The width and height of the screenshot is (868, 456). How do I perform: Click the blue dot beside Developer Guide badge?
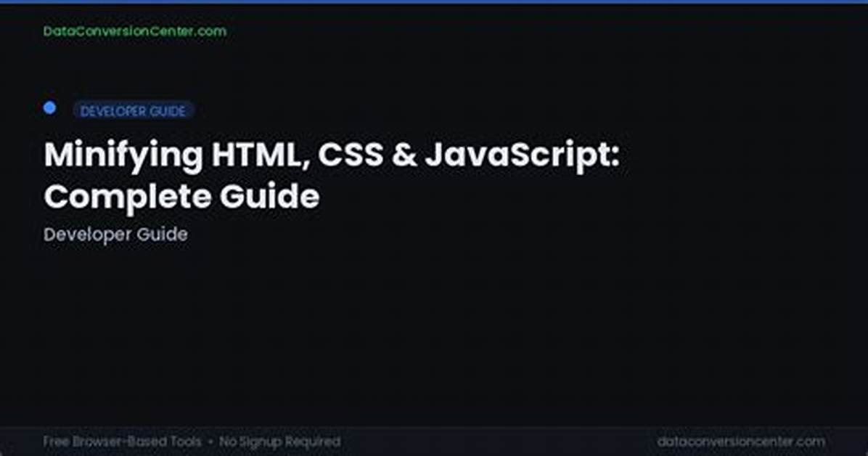click(50, 107)
